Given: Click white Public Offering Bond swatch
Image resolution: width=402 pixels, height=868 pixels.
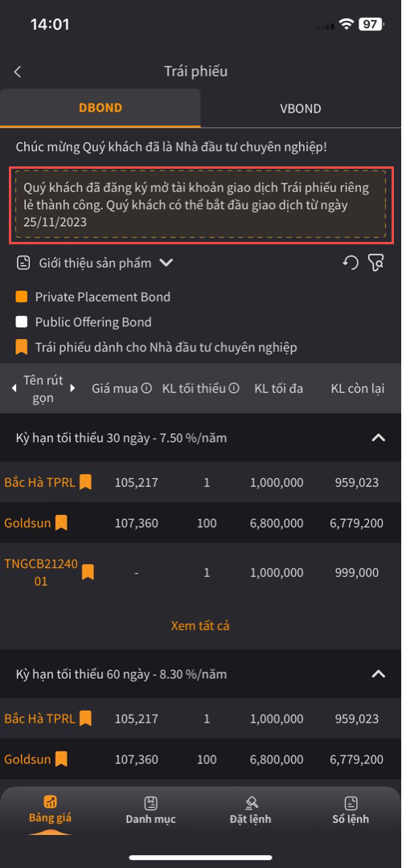Looking at the screenshot, I should pyautogui.click(x=22, y=322).
